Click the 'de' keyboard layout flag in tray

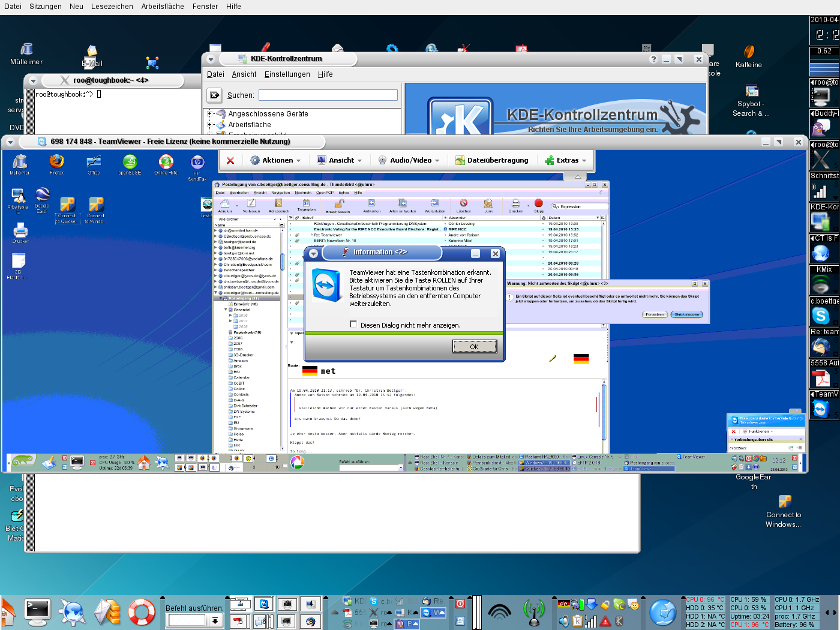coord(563,604)
